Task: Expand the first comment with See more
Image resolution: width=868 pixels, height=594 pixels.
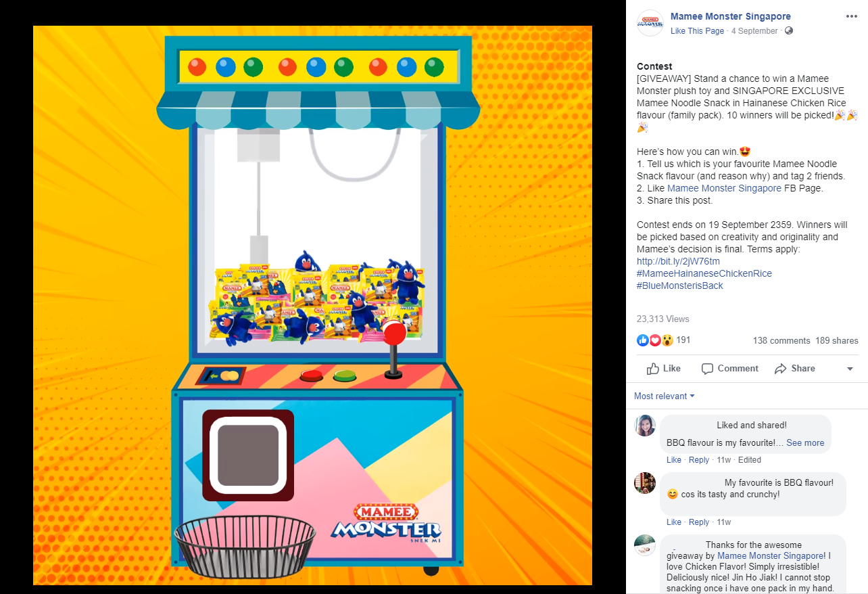Action: pyautogui.click(x=805, y=443)
